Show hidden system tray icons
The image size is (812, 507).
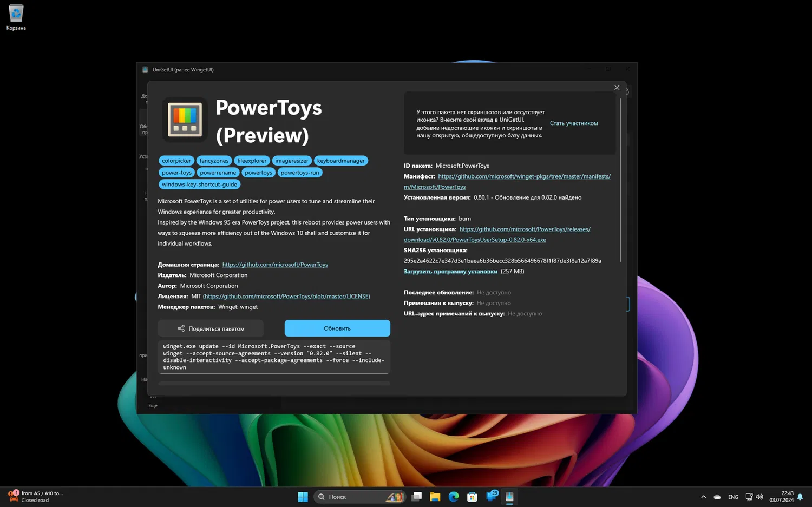pos(703,497)
